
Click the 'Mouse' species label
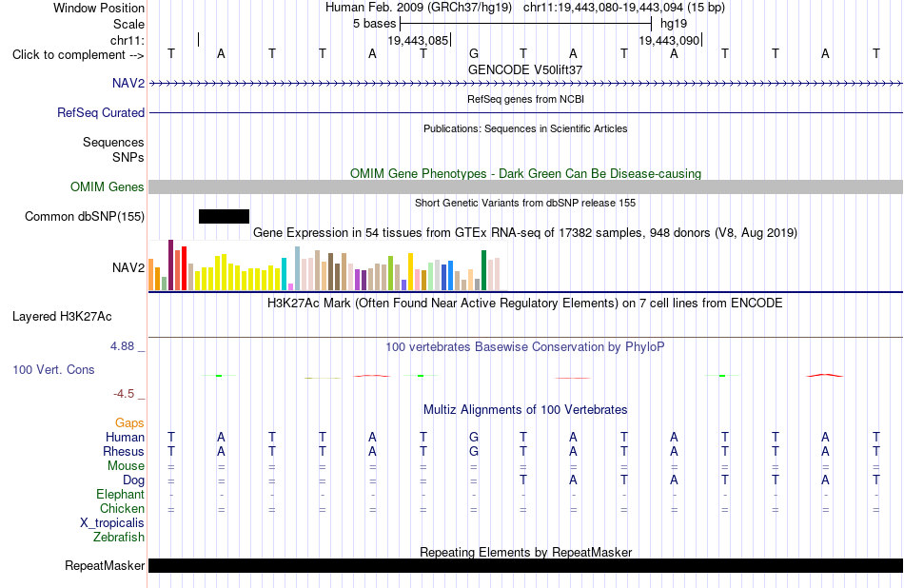[126, 466]
